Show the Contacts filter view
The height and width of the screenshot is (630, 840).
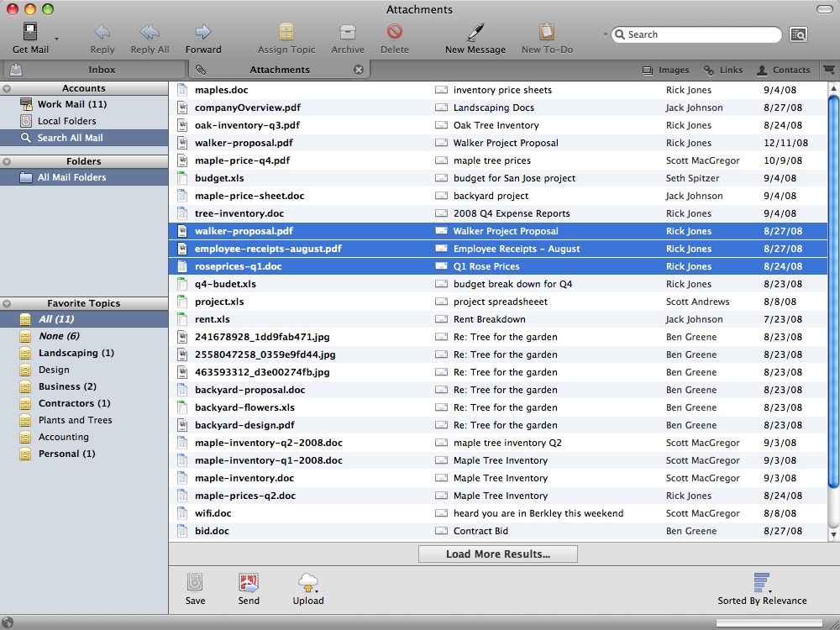pyautogui.click(x=783, y=71)
